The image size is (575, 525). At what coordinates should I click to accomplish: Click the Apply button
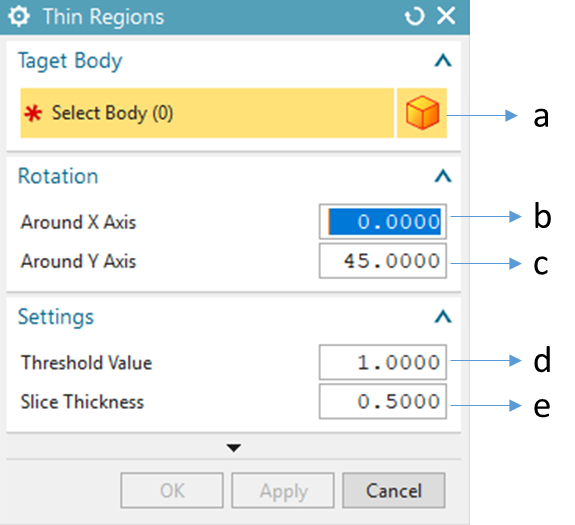click(x=283, y=491)
